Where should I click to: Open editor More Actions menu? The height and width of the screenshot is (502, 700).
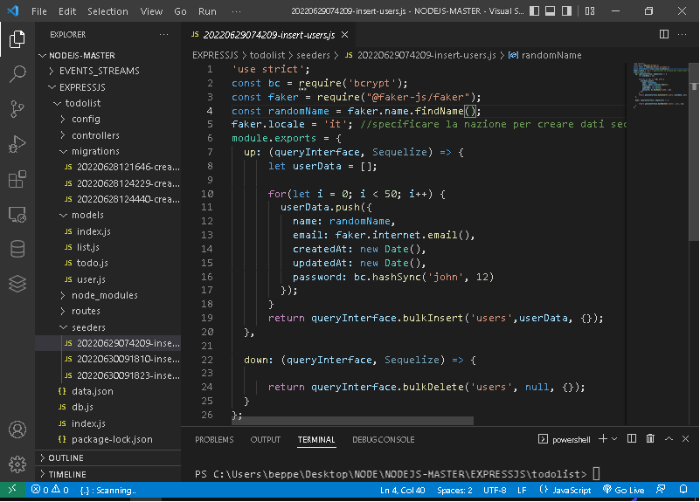click(682, 34)
